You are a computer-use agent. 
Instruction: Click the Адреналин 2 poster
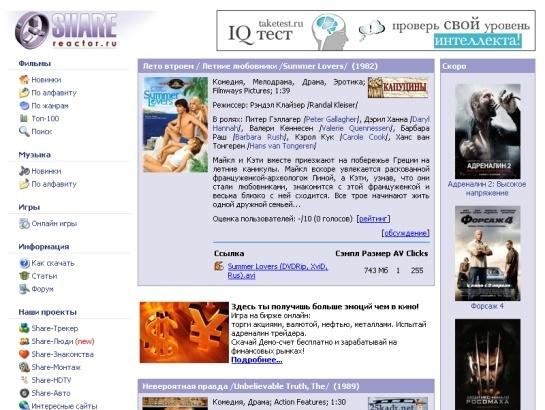(x=488, y=131)
